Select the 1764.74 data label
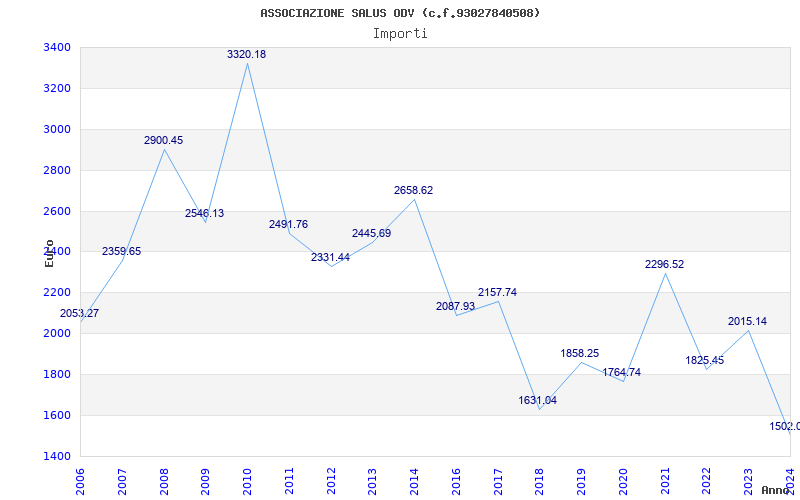 click(621, 372)
